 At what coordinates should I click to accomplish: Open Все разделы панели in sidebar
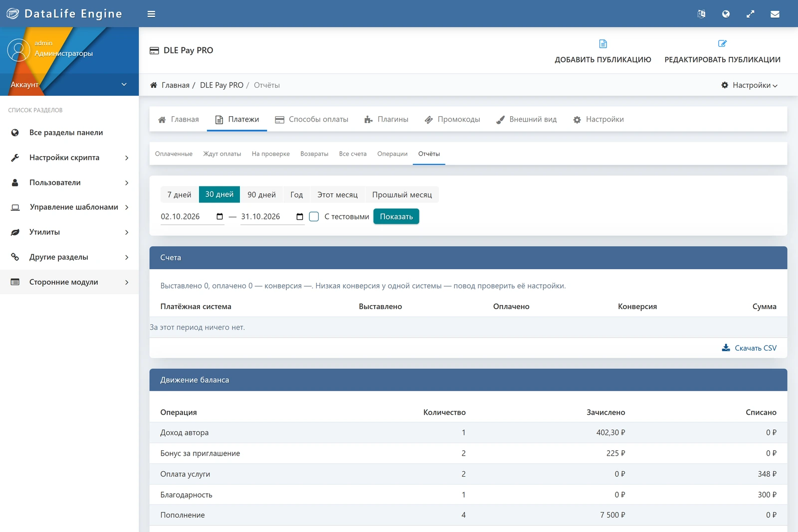[69, 133]
